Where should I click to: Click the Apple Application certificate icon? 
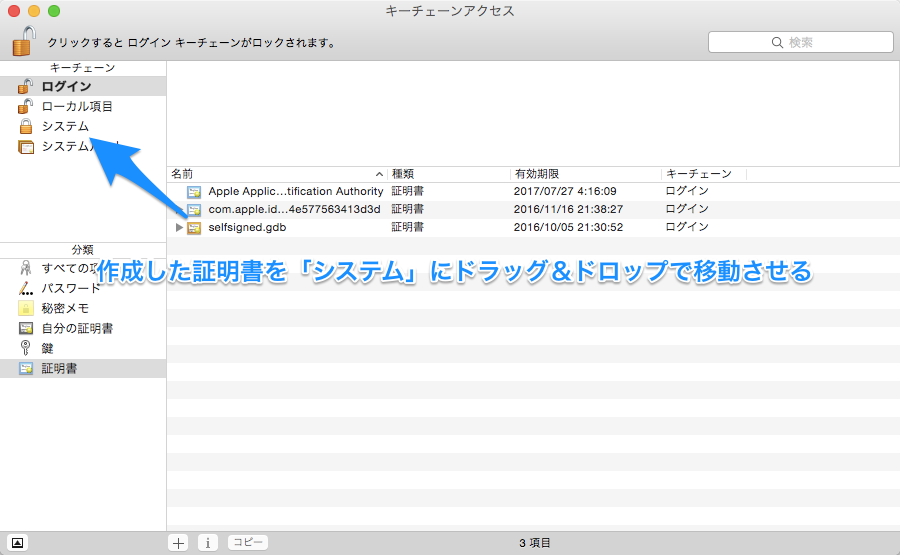click(x=194, y=192)
